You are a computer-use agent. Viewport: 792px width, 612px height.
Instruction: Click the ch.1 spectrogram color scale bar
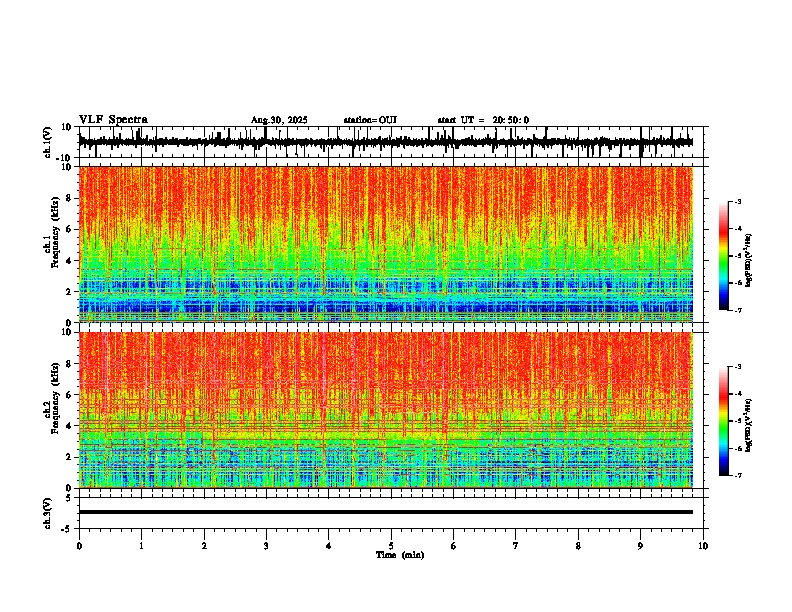click(723, 256)
